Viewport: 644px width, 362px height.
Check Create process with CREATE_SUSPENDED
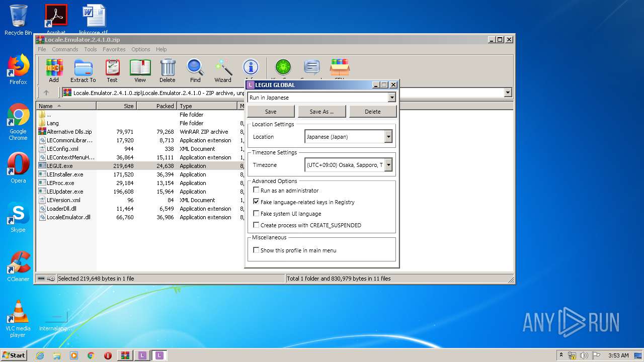[256, 225]
